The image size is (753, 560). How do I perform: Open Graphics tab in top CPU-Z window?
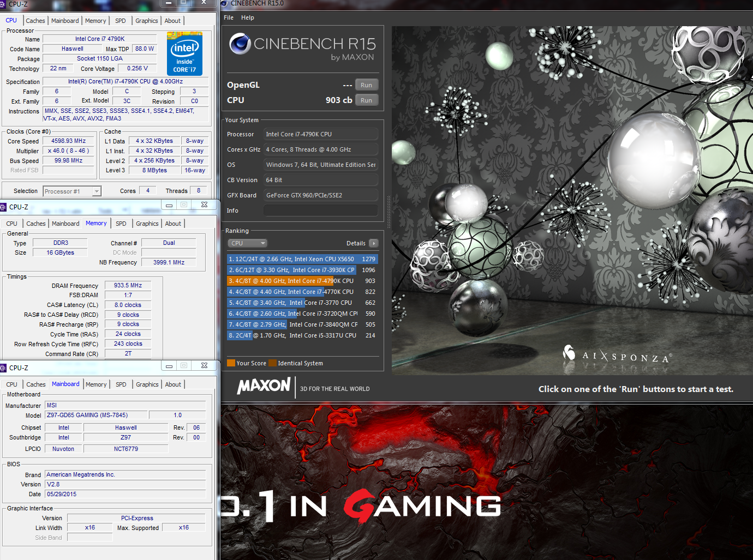tap(147, 21)
